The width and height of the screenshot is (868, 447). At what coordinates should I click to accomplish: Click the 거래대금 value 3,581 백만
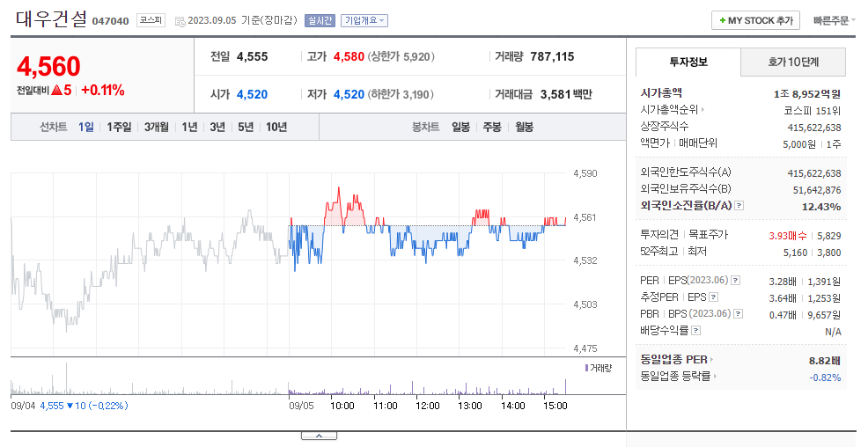[x=566, y=95]
